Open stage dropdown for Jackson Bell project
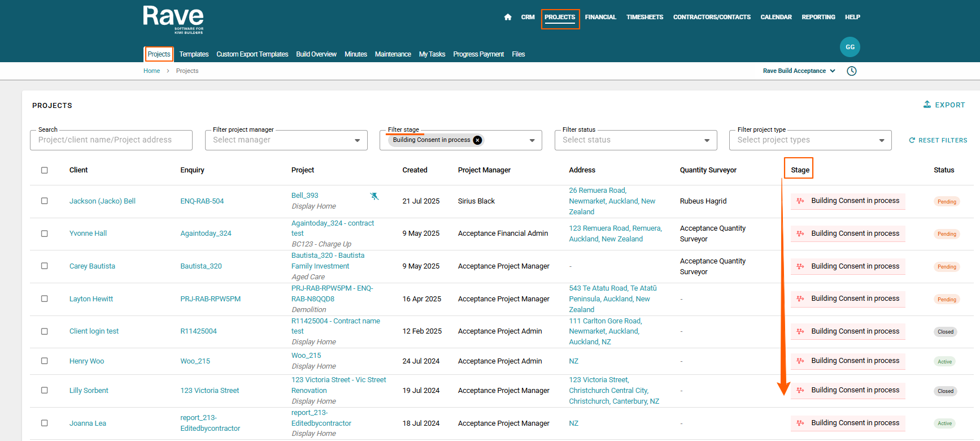This screenshot has width=980, height=441. [848, 201]
